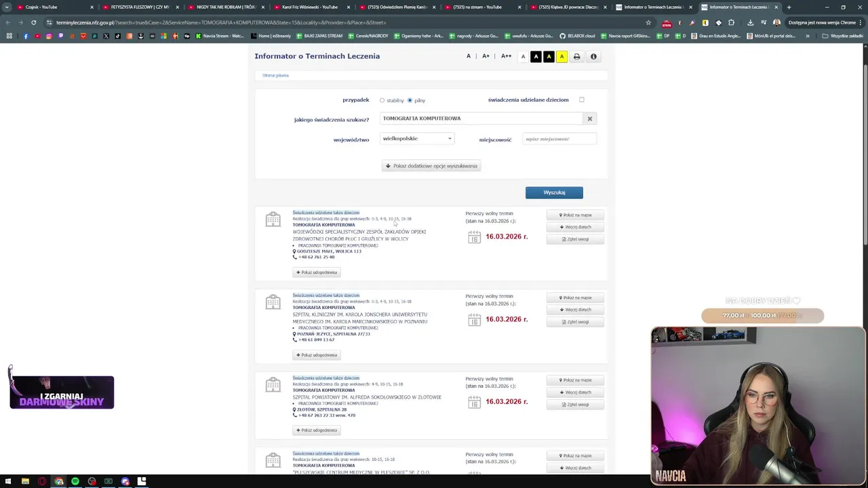Select the 'stabilny' case radio button
The width and height of the screenshot is (868, 488).
[x=382, y=100]
